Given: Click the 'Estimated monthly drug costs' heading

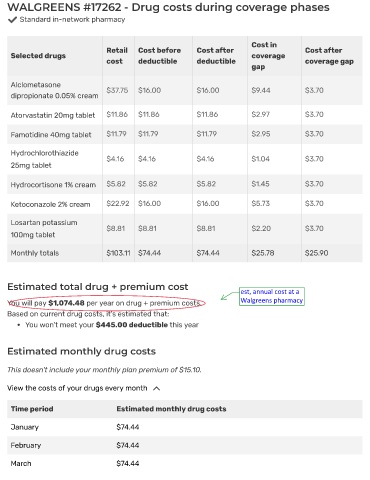Looking at the screenshot, I should [x=81, y=351].
